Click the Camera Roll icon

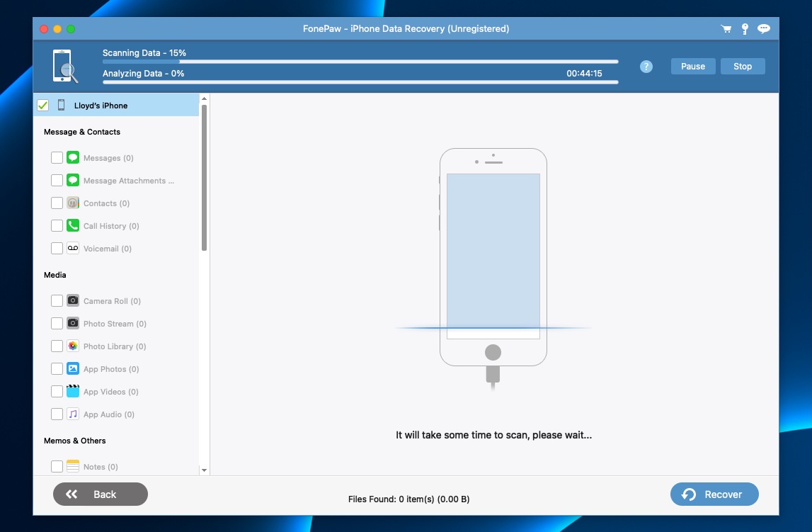pyautogui.click(x=73, y=300)
